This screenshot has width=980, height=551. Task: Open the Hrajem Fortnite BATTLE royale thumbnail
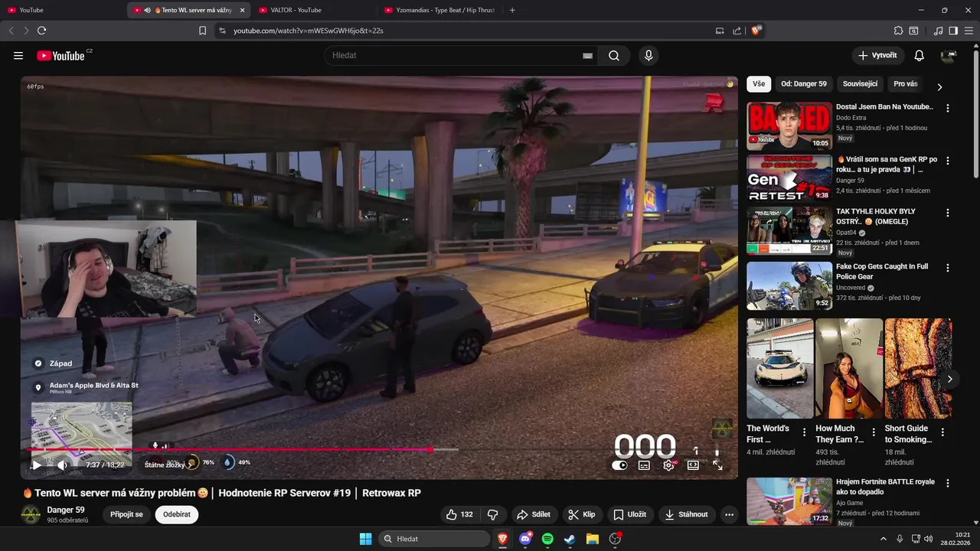[x=789, y=501]
